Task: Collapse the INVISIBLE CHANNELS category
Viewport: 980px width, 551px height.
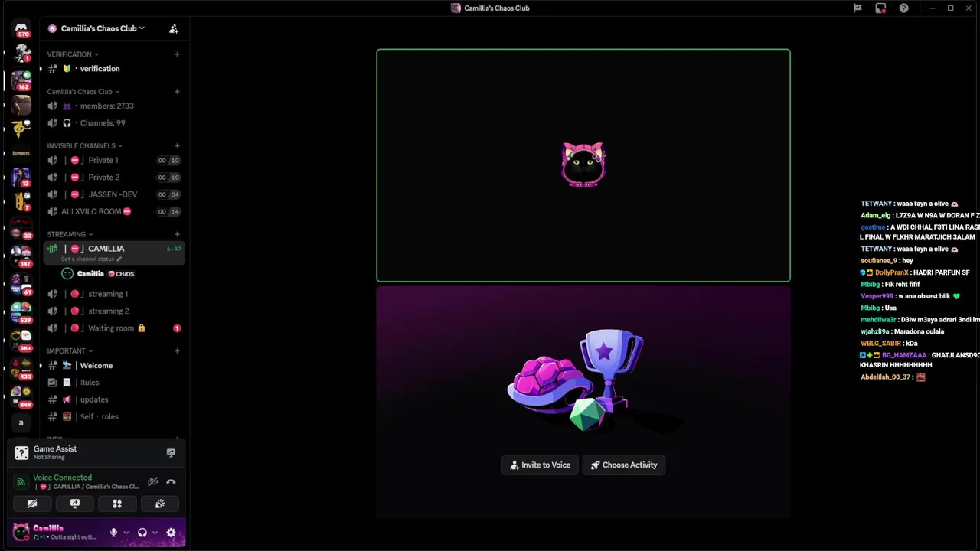Action: pos(84,145)
